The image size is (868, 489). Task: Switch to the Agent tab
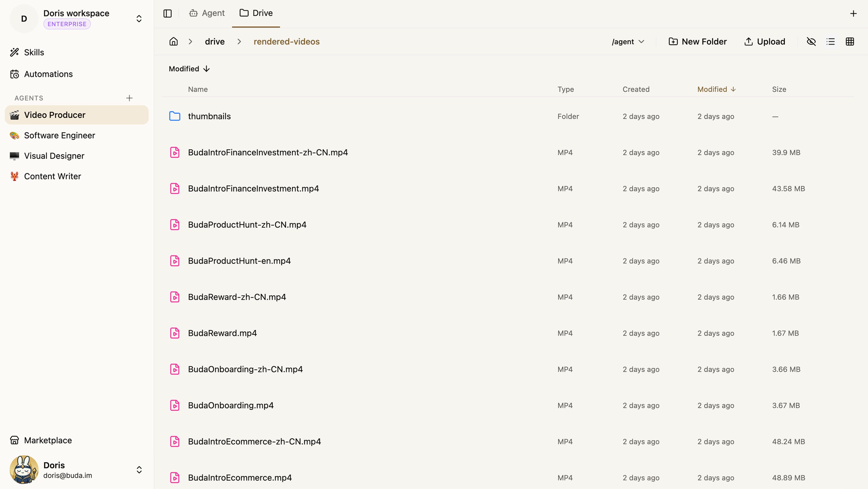[x=207, y=13]
